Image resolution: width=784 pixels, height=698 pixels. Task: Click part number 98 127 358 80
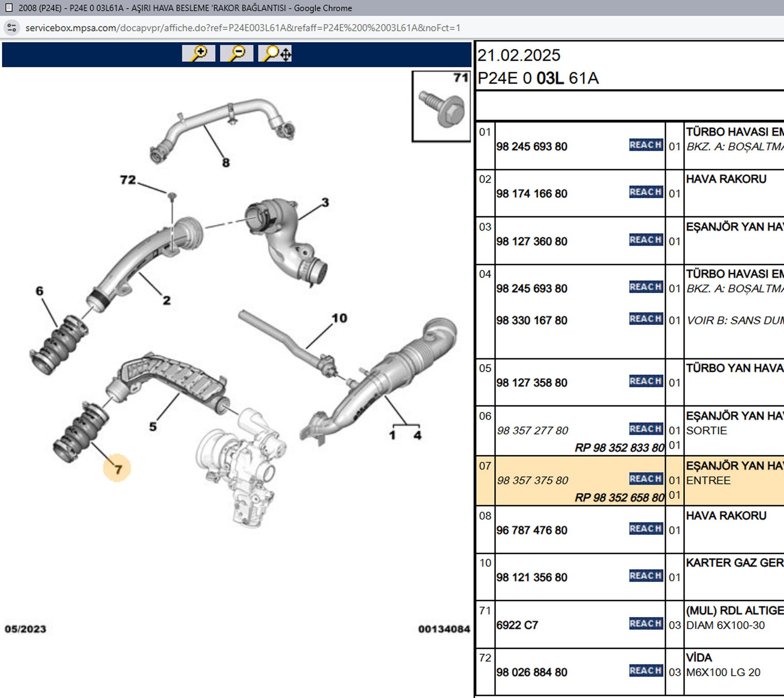tap(531, 383)
